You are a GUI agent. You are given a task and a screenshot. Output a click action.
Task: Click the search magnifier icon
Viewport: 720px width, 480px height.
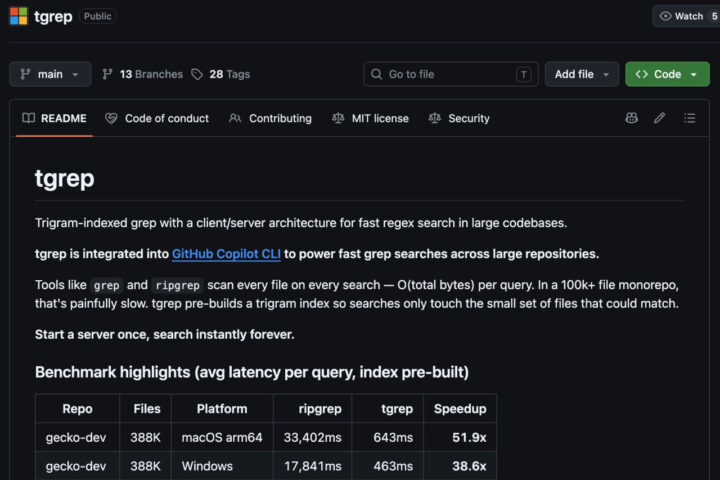376,74
